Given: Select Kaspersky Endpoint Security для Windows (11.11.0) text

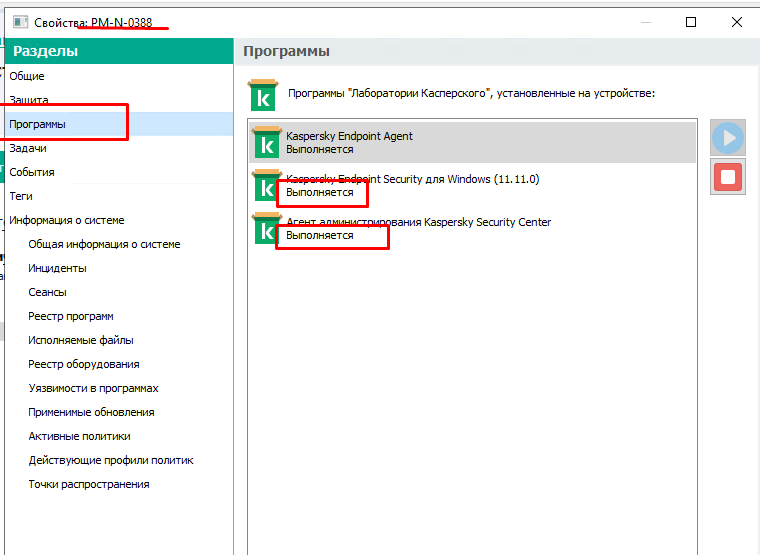Looking at the screenshot, I should tap(412, 179).
